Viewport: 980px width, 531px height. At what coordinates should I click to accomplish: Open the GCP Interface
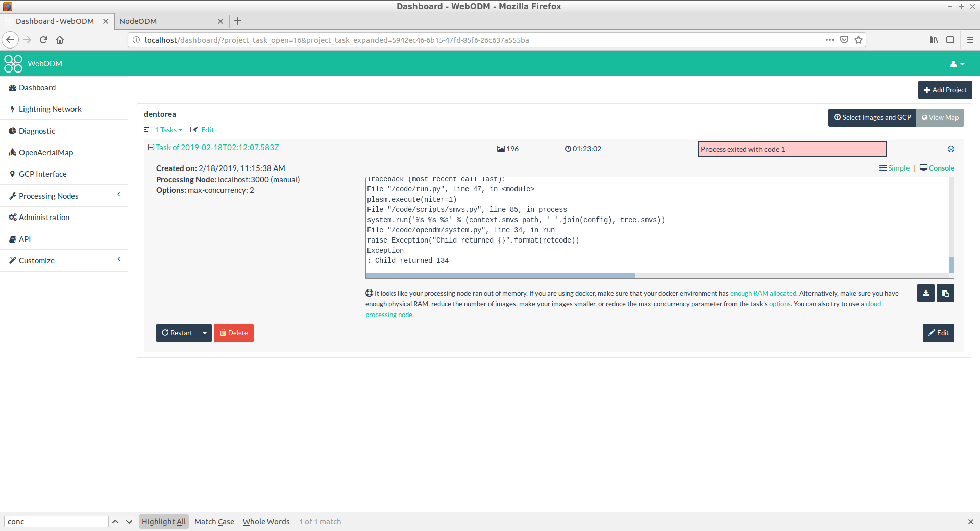pos(42,174)
